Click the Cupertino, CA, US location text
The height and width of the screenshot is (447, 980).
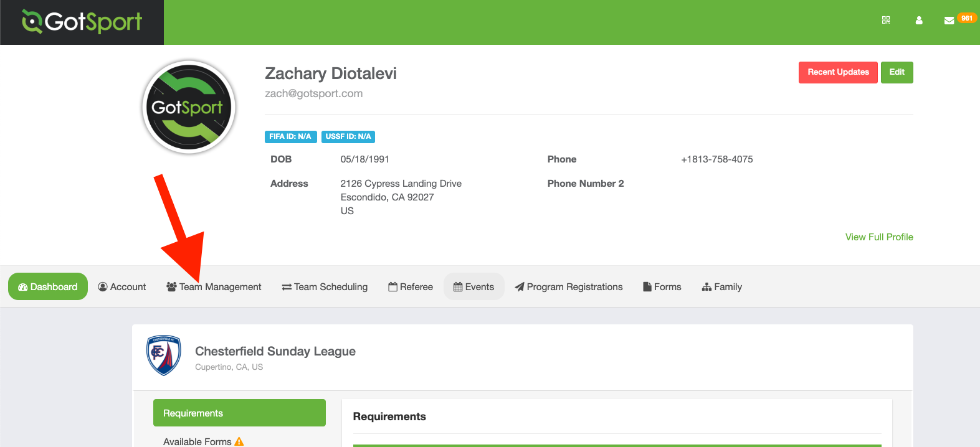pos(229,367)
